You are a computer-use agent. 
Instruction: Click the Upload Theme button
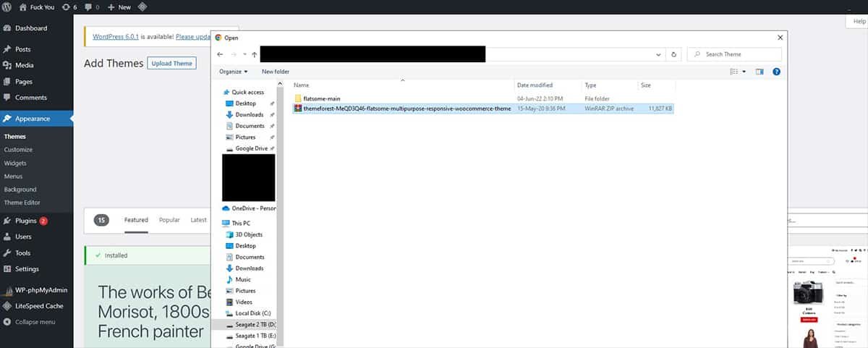click(171, 63)
